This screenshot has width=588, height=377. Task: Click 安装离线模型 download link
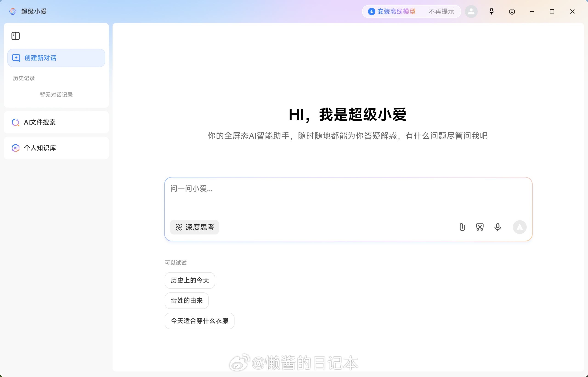(392, 11)
